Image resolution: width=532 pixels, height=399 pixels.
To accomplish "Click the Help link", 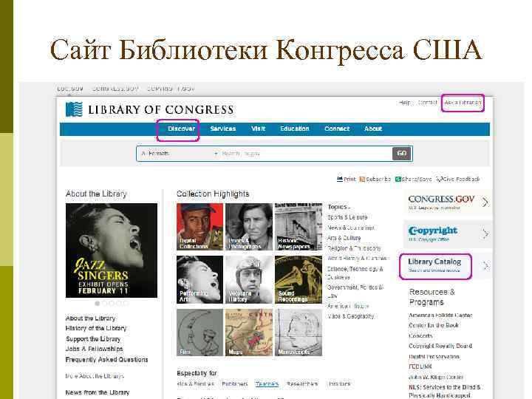I will coord(405,102).
